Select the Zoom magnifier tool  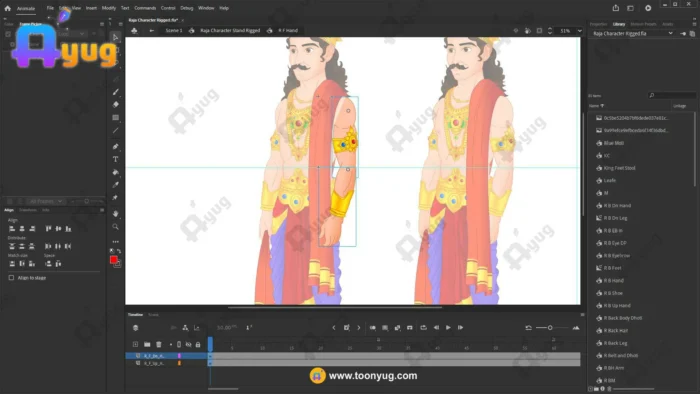pyautogui.click(x=116, y=227)
